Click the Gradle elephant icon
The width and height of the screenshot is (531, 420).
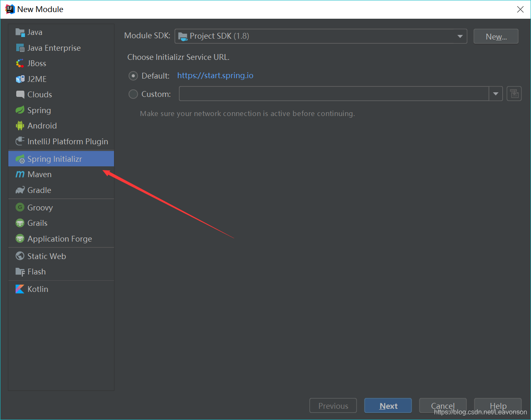(x=20, y=190)
